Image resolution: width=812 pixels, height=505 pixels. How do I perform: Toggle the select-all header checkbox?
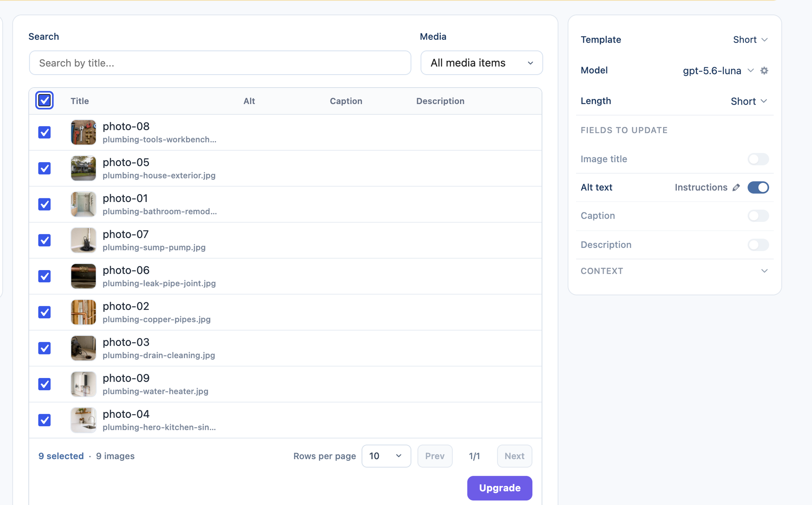tap(44, 100)
